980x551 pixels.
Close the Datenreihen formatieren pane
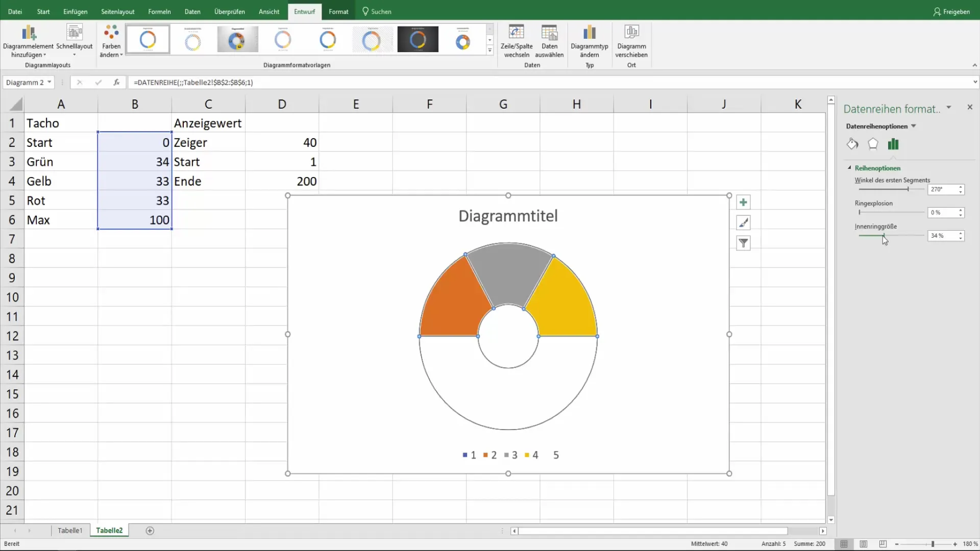[970, 107]
